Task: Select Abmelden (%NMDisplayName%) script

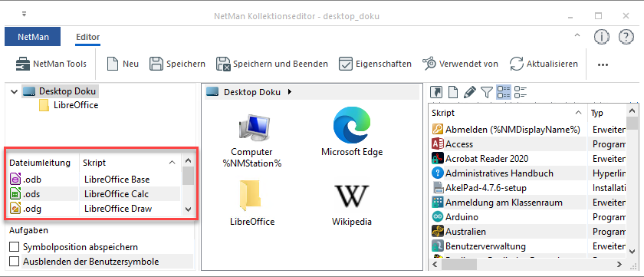Action: (513, 130)
